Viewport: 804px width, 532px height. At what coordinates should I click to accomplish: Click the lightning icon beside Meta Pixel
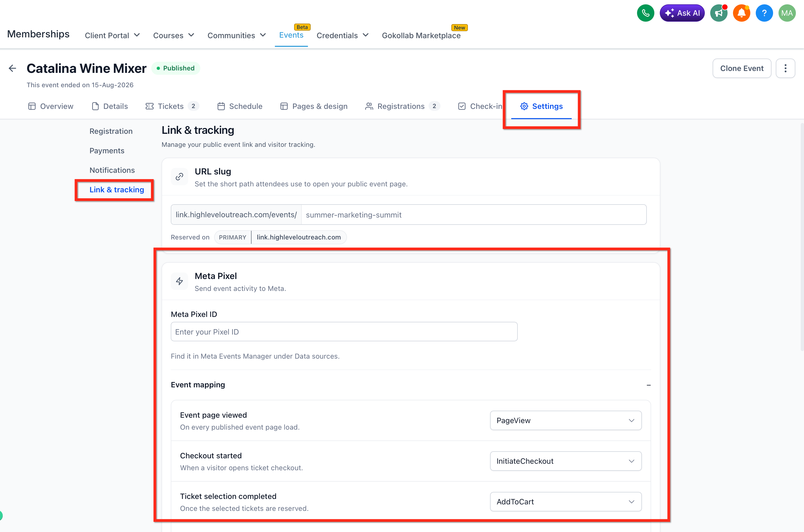coord(179,281)
